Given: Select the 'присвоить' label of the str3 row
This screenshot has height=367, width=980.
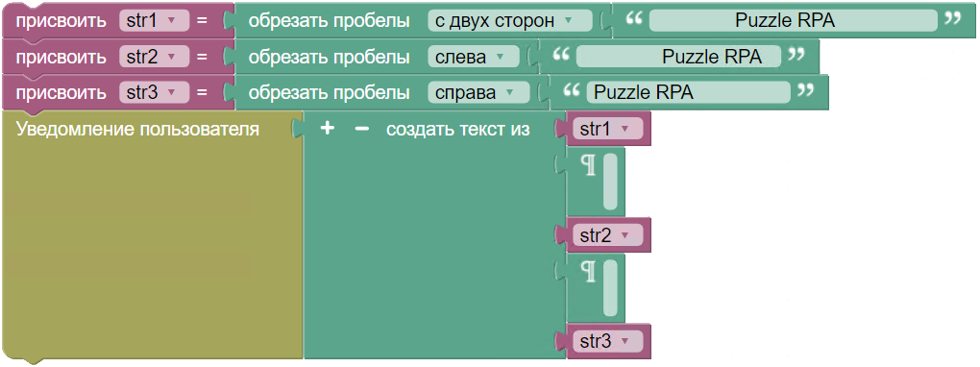Looking at the screenshot, I should 61,93.
